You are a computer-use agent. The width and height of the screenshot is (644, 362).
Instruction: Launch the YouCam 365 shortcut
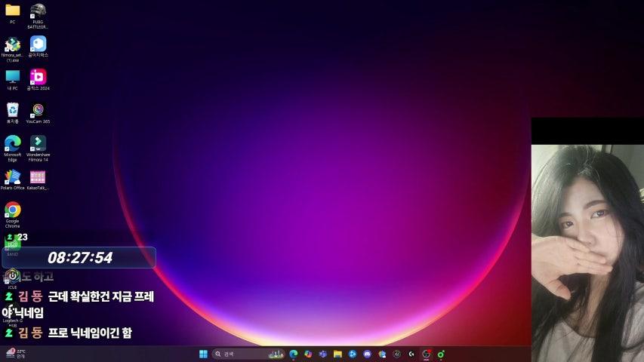click(38, 113)
